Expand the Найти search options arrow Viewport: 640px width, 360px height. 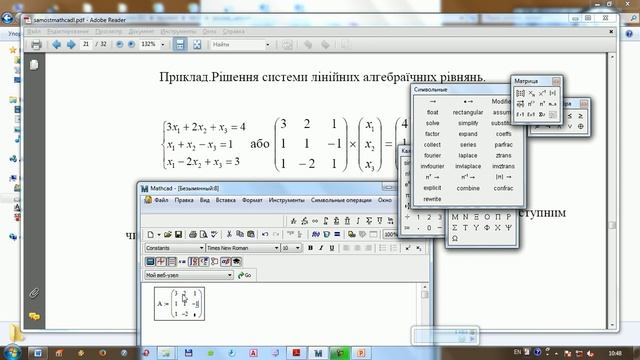pos(268,44)
